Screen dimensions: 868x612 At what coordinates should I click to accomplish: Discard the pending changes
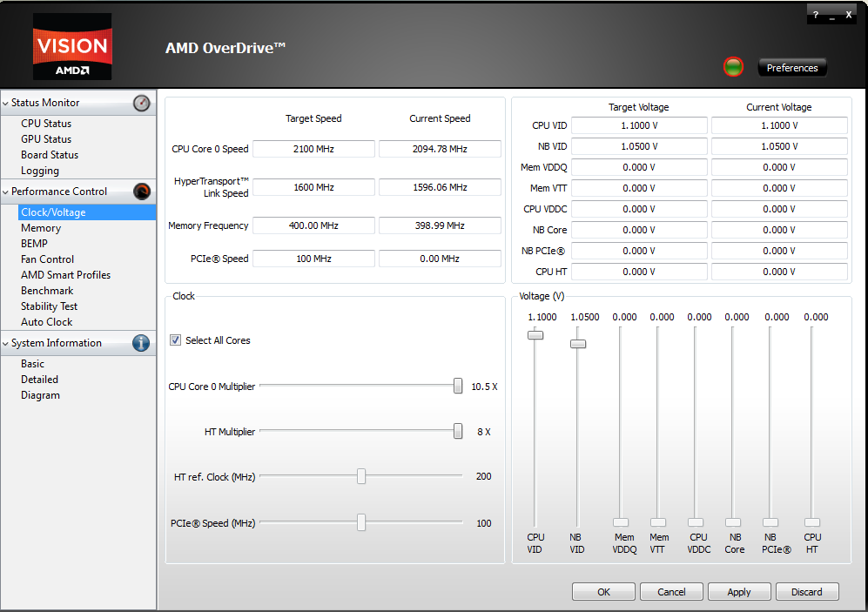click(807, 591)
